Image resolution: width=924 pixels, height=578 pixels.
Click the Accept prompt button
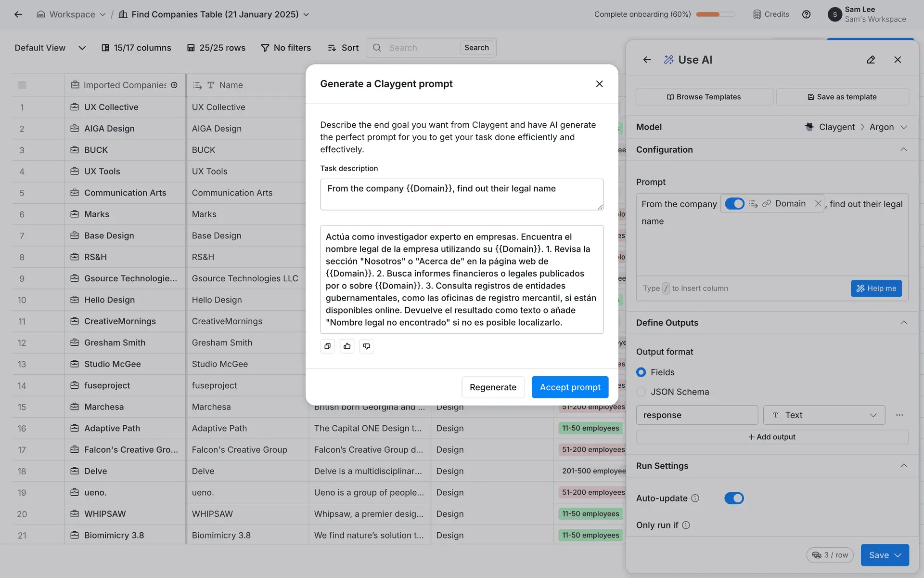(570, 387)
